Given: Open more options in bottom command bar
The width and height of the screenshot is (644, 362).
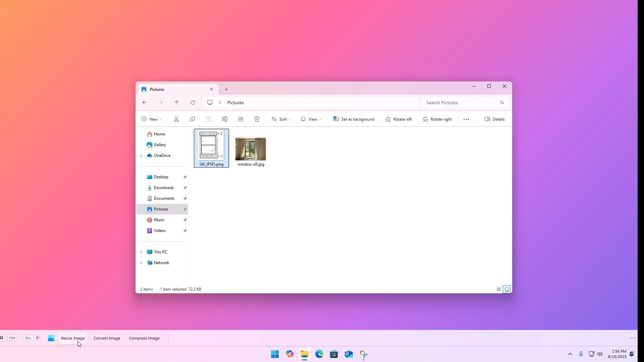Looking at the screenshot, I should coord(633,338).
